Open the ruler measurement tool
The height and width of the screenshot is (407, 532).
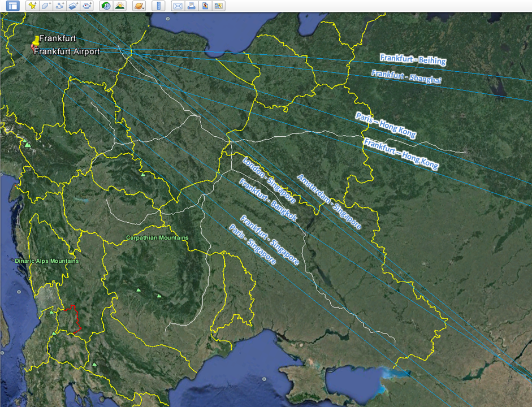158,6
